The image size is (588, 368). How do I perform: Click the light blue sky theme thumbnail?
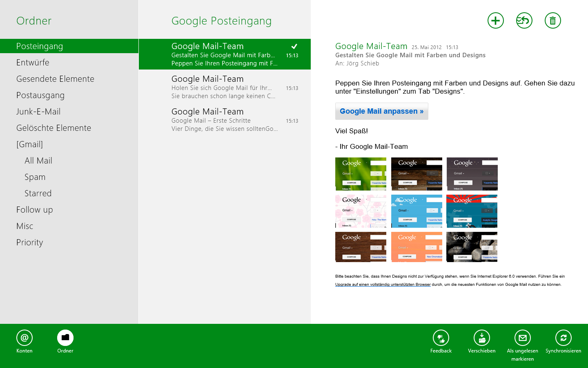click(x=416, y=211)
